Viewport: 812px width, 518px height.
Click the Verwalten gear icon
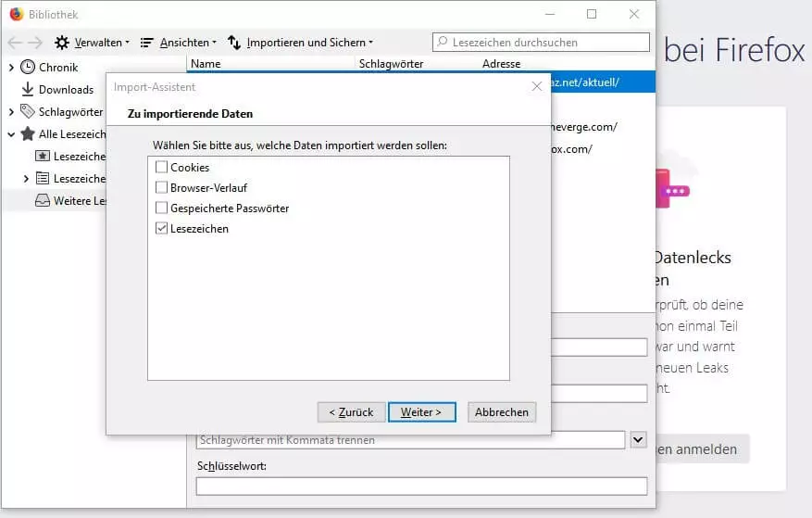[x=62, y=43]
